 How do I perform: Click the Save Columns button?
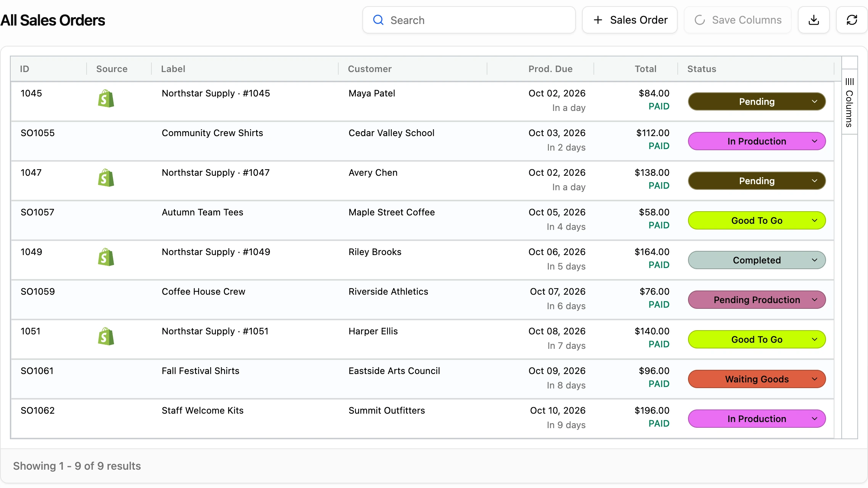(738, 20)
